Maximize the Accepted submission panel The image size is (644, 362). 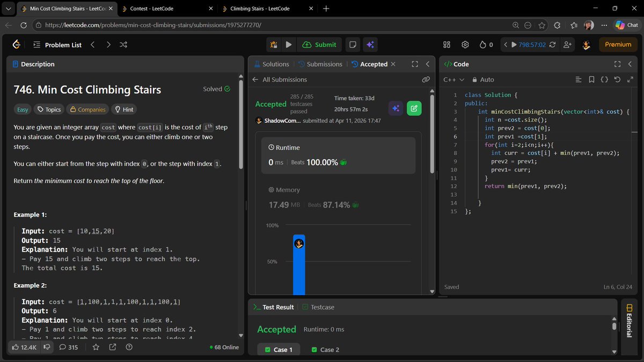tap(415, 64)
